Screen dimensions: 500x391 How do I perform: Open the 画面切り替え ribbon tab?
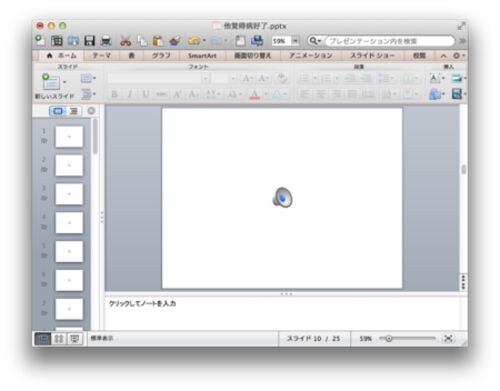click(x=253, y=56)
